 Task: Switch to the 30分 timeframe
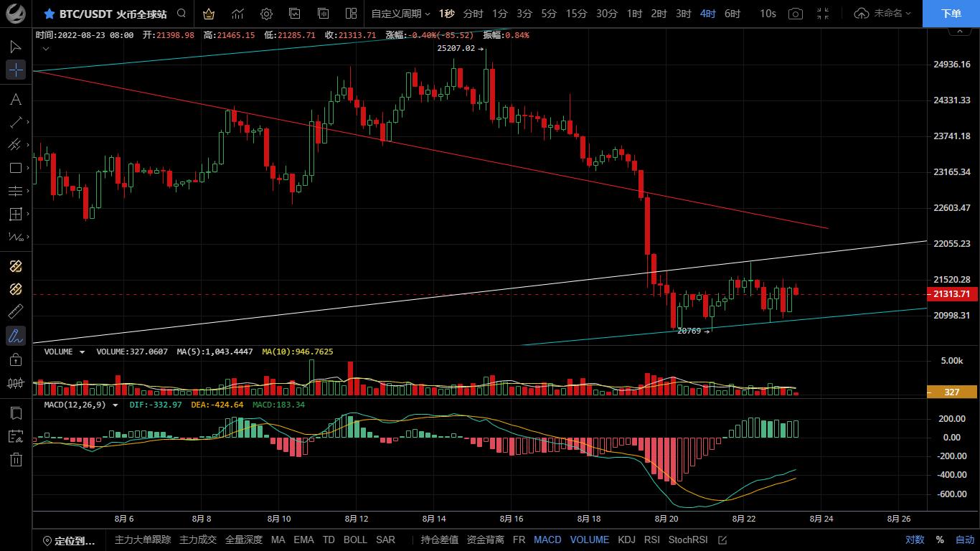tap(607, 14)
